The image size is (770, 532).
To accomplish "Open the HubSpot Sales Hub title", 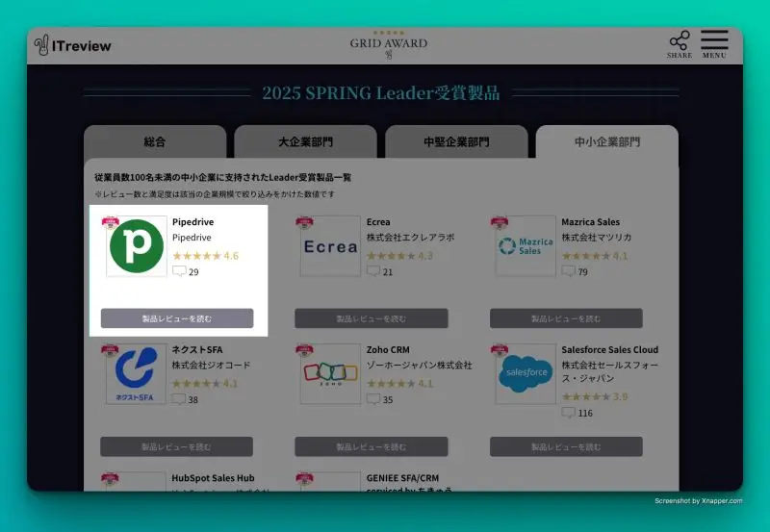I will click(x=213, y=477).
